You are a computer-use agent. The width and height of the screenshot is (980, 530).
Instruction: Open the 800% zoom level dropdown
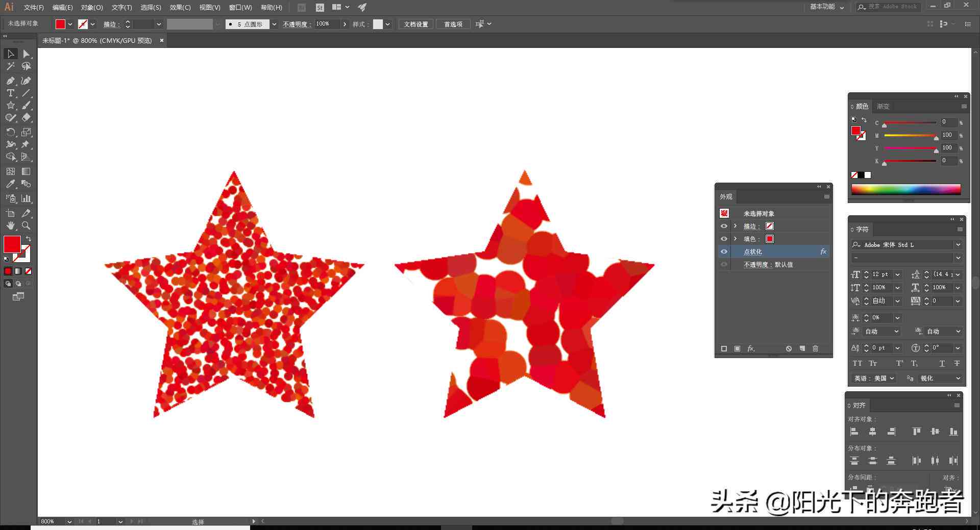pos(69,521)
